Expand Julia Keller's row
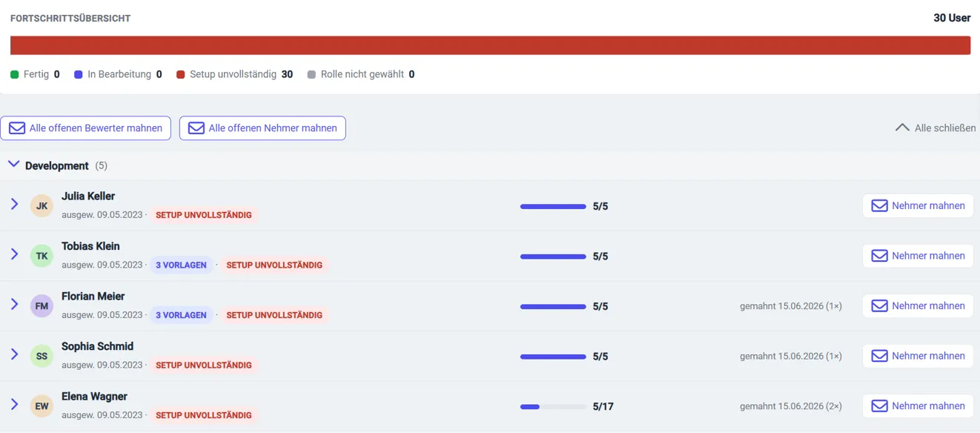 [14, 204]
